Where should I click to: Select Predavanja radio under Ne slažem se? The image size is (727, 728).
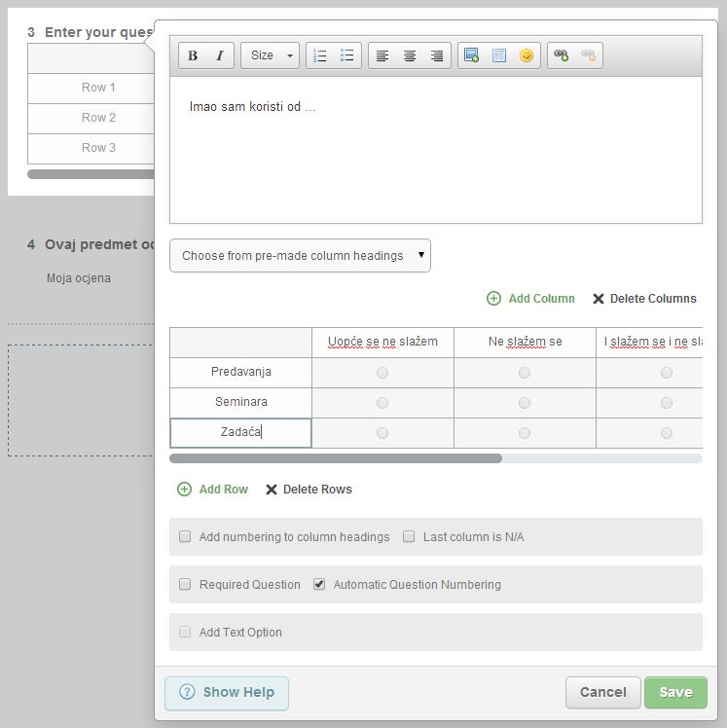click(525, 373)
